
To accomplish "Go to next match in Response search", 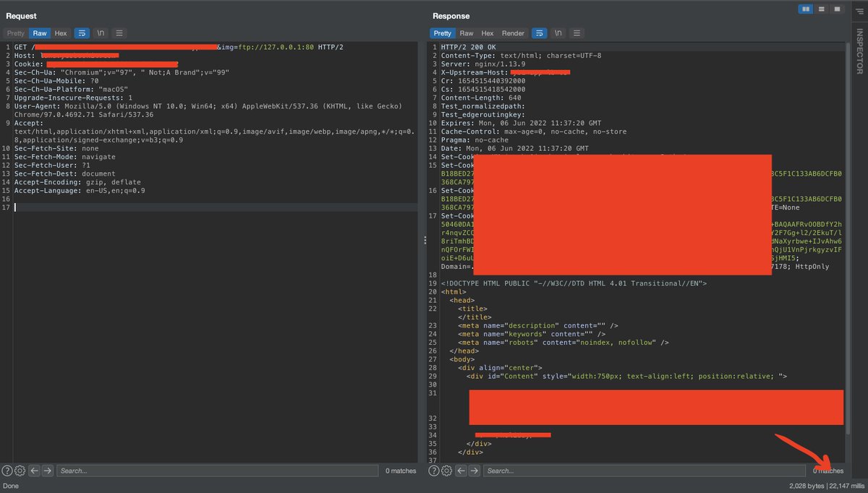I will click(x=474, y=471).
